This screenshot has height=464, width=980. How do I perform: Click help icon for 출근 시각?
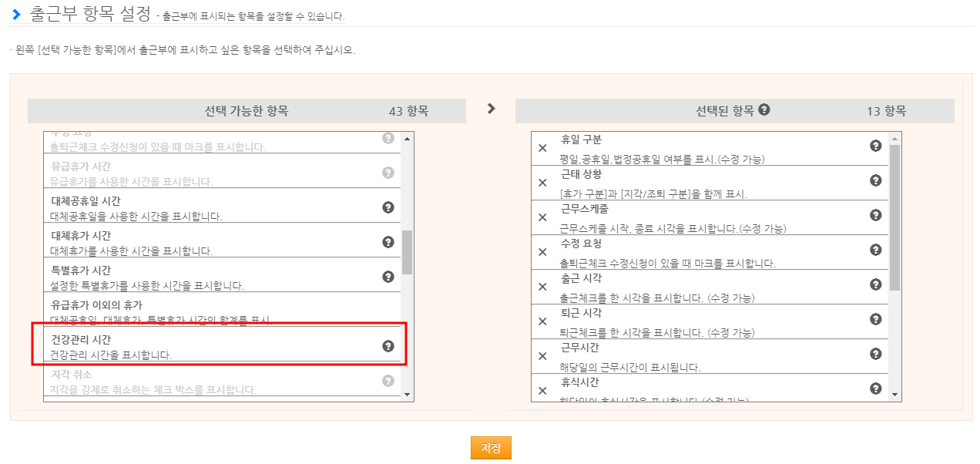click(875, 284)
